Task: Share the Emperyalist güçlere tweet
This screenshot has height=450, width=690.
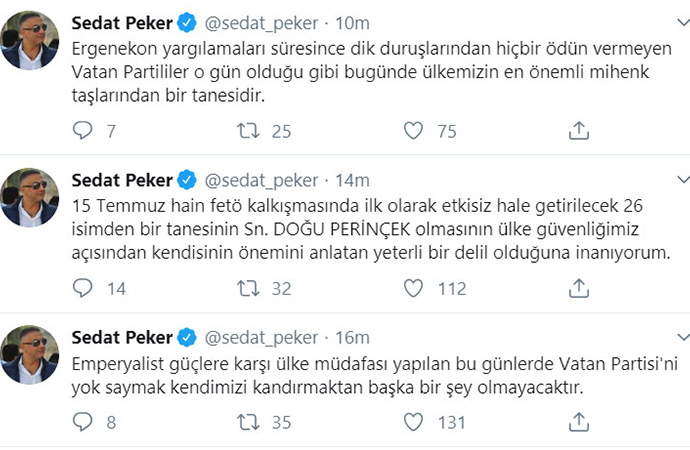Action: coord(578,422)
